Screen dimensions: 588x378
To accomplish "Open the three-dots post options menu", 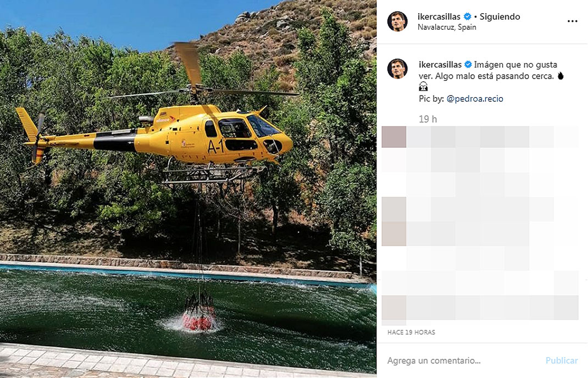I will 572,21.
